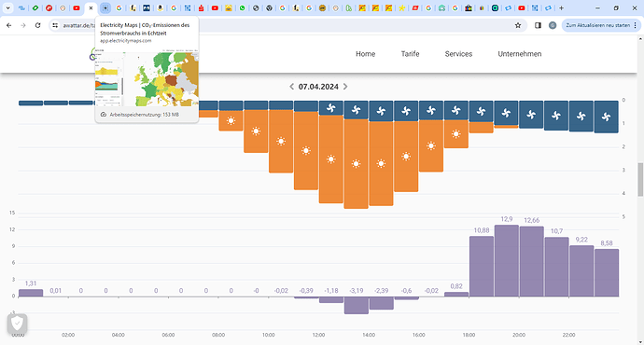Click the shield privacy badge icon

click(x=17, y=324)
